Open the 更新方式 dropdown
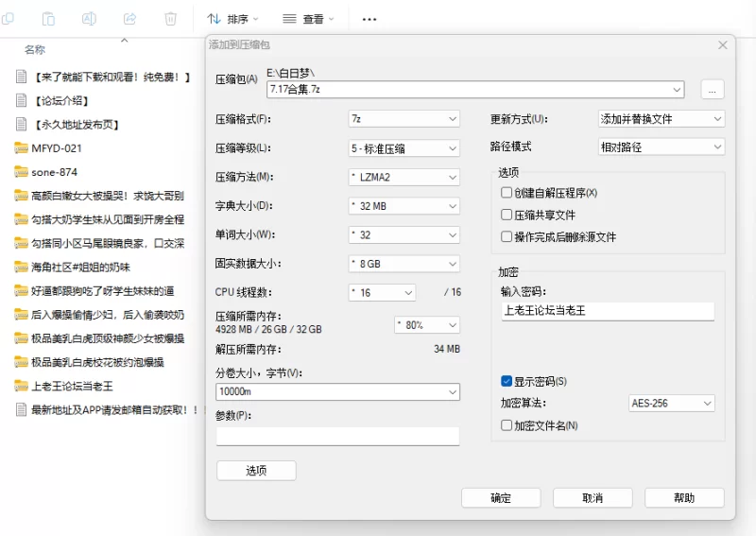This screenshot has width=756, height=536. coord(661,119)
